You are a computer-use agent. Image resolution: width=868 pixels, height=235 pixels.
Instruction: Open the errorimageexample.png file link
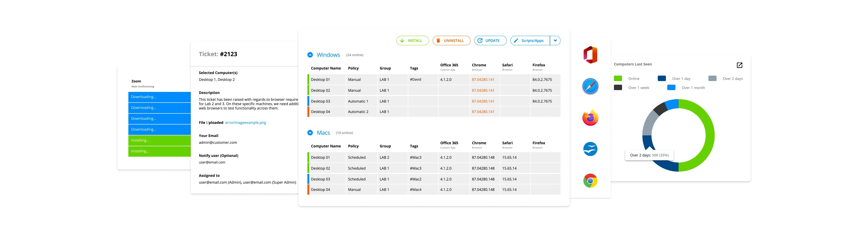246,122
